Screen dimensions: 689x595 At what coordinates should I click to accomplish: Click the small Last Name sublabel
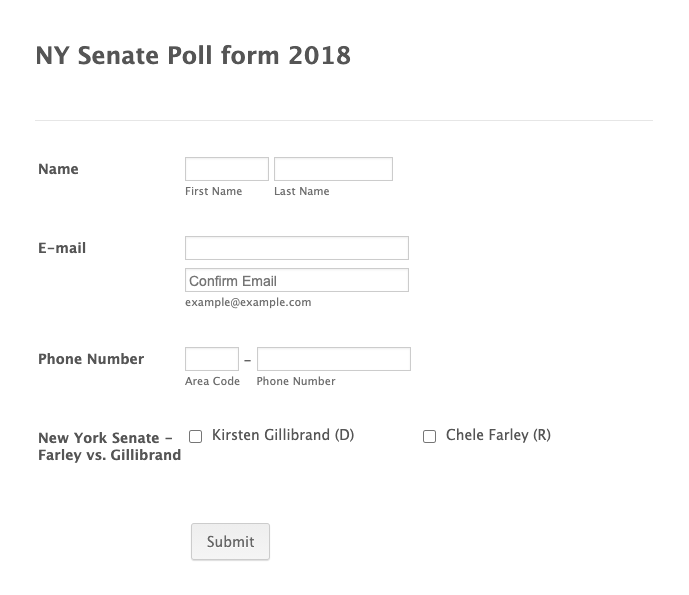point(302,191)
